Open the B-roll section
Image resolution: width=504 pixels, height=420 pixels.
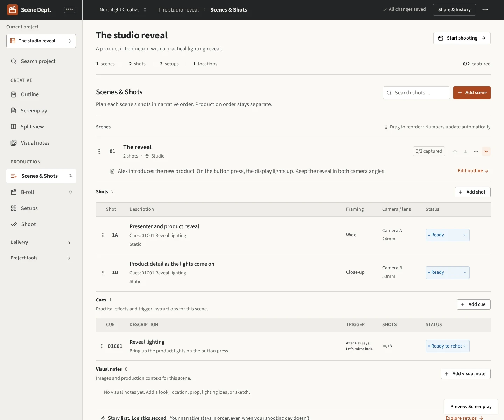coord(41,192)
